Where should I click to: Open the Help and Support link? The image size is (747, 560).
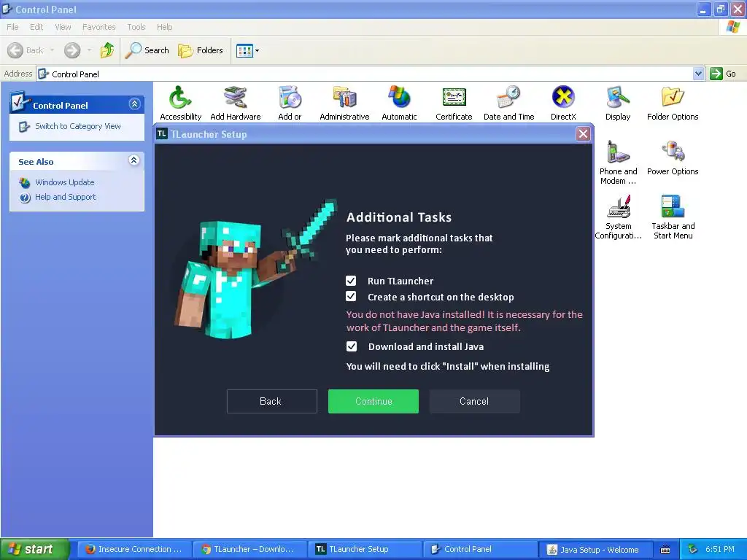(65, 197)
